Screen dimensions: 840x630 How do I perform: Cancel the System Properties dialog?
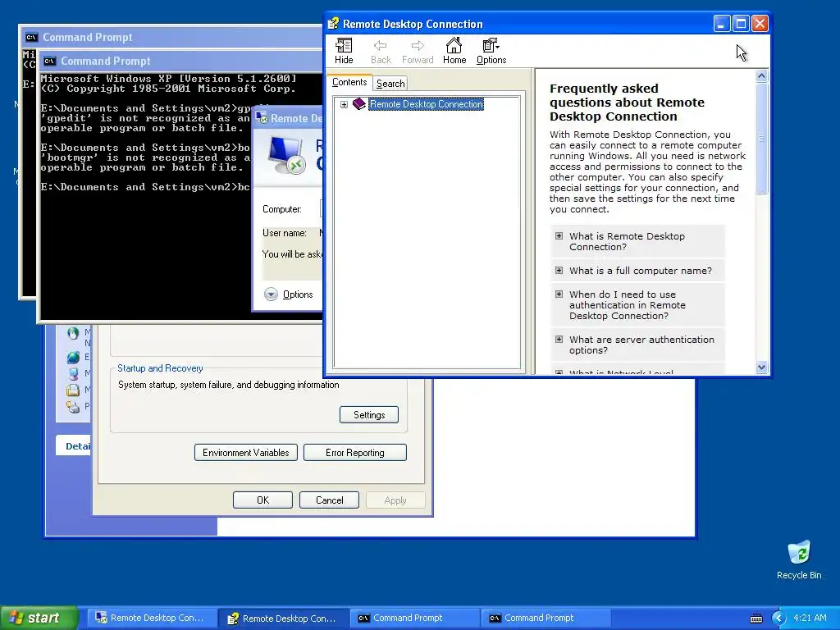click(x=329, y=500)
